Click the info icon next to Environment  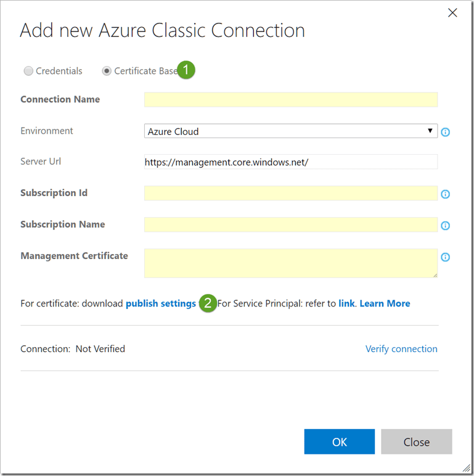point(445,132)
